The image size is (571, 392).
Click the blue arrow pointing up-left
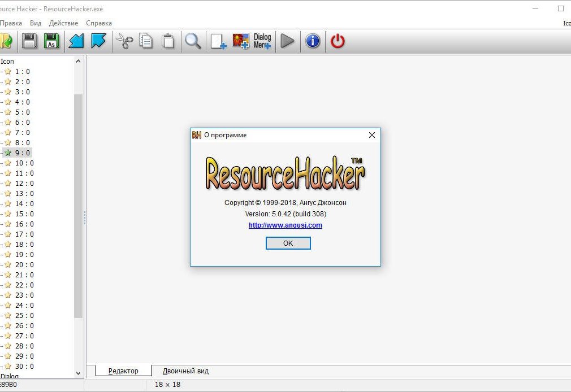coord(98,41)
